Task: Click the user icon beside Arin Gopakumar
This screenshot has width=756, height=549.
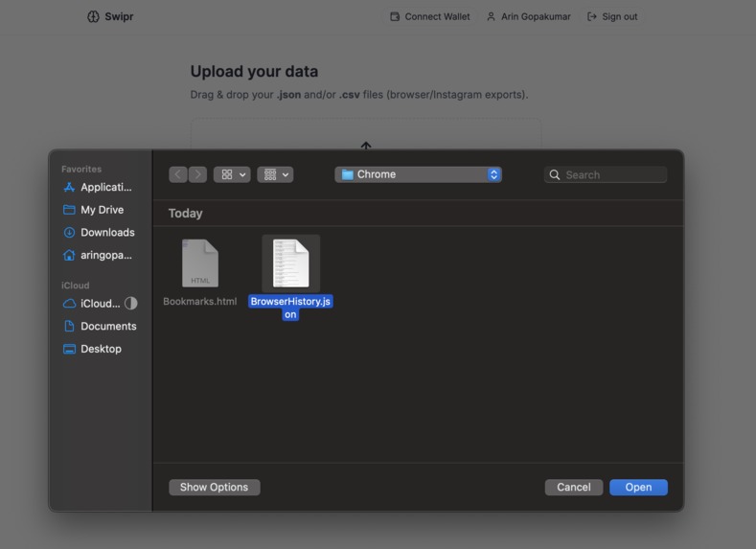Action: tap(491, 17)
